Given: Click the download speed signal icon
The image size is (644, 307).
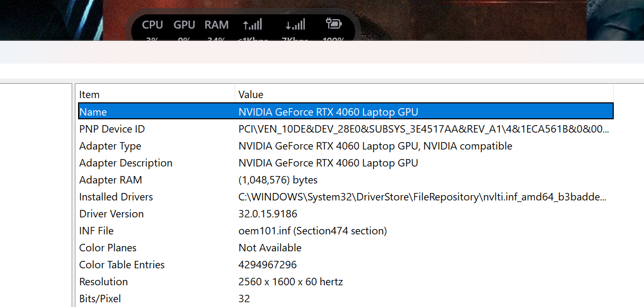Looking at the screenshot, I should [295, 24].
